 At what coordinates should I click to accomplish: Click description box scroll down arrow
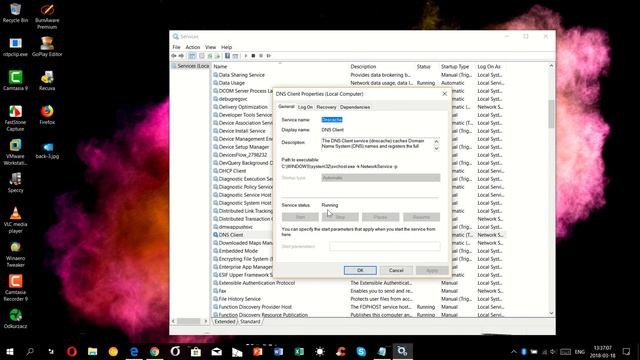click(436, 149)
